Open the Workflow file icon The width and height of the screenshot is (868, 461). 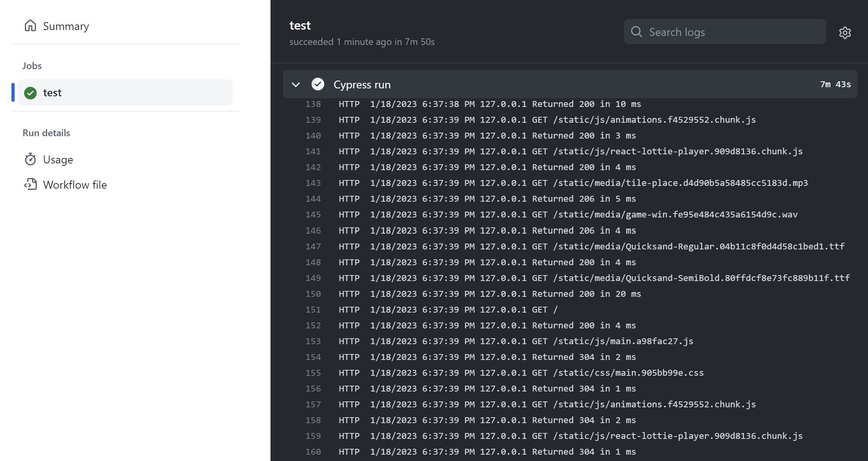point(31,184)
